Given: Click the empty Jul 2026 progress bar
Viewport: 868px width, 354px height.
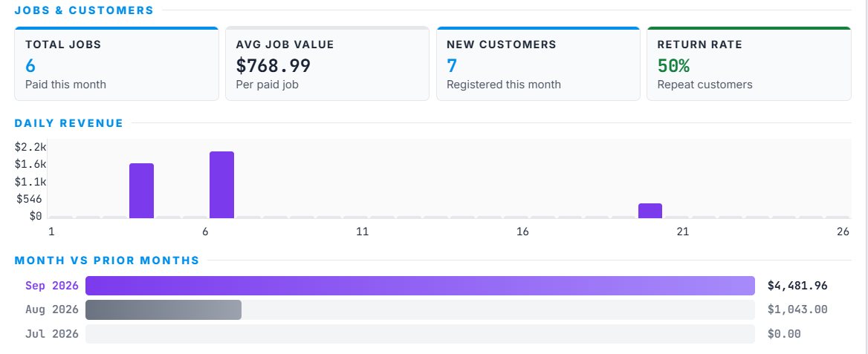Looking at the screenshot, I should (420, 334).
